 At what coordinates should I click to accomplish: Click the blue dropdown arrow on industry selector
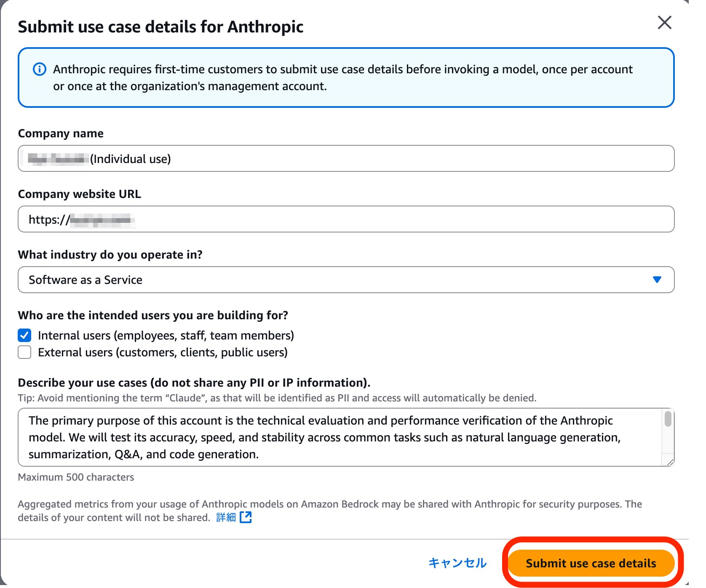tap(657, 279)
